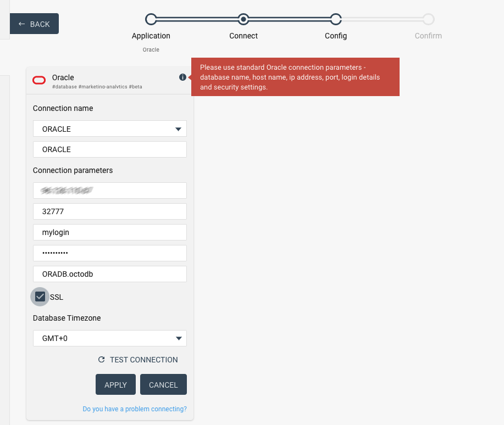Open 'Do you have a problem connecting?' link
This screenshot has height=425, width=504.
[135, 409]
